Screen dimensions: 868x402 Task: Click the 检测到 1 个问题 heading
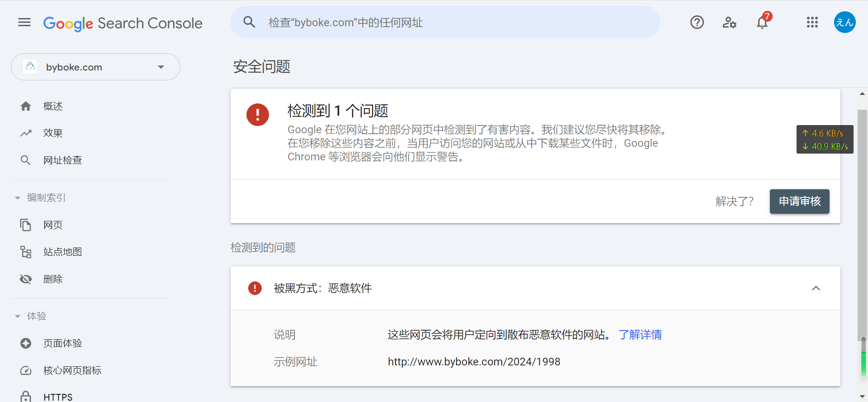(x=338, y=111)
